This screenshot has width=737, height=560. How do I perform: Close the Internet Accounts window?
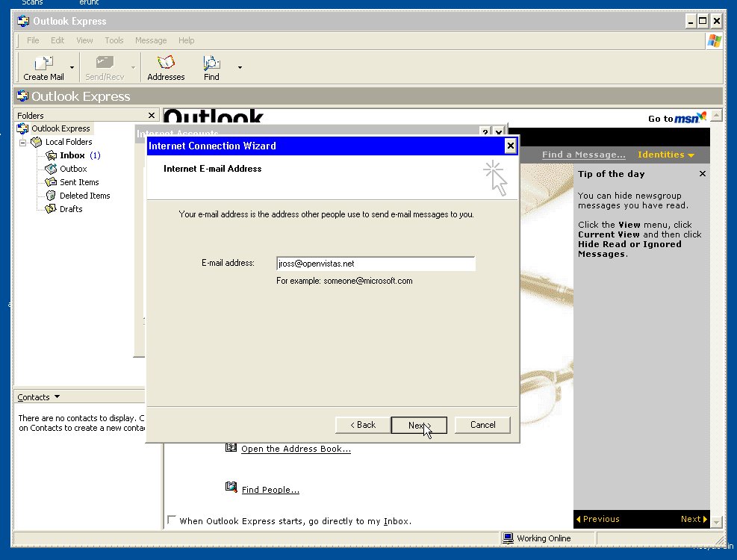pos(499,132)
